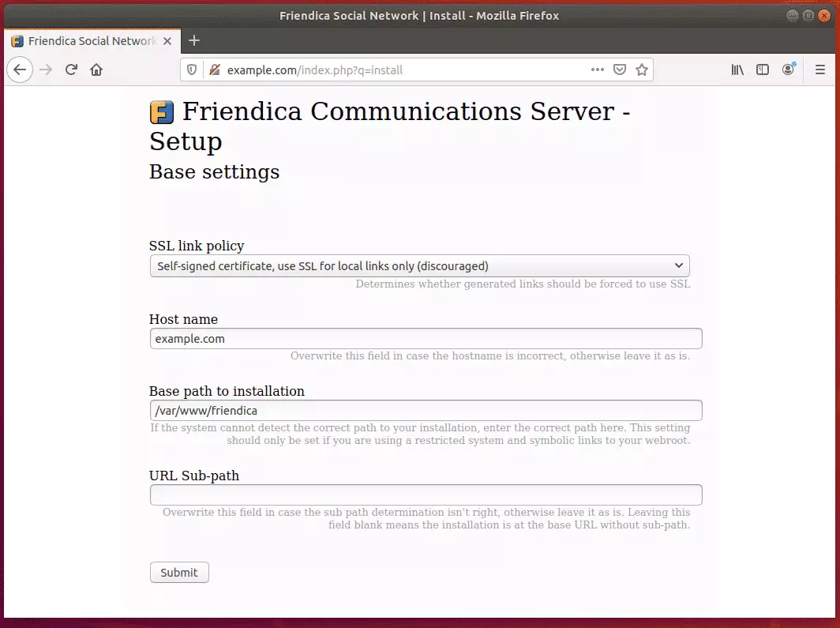Focus the Host name field

pyautogui.click(x=426, y=339)
